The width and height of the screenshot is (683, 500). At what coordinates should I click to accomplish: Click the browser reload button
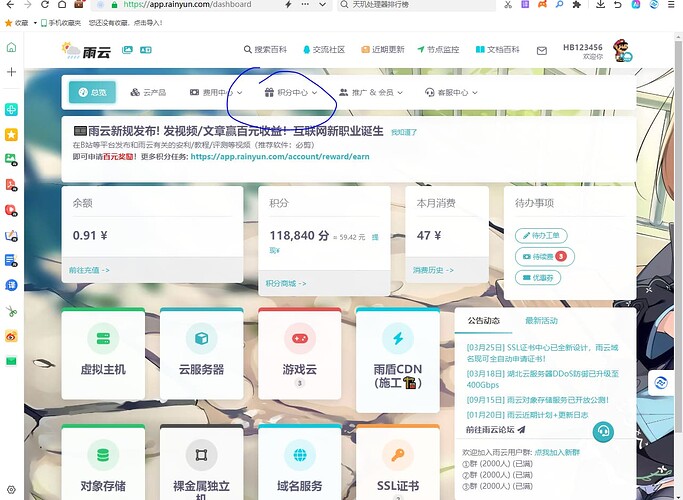click(44, 5)
